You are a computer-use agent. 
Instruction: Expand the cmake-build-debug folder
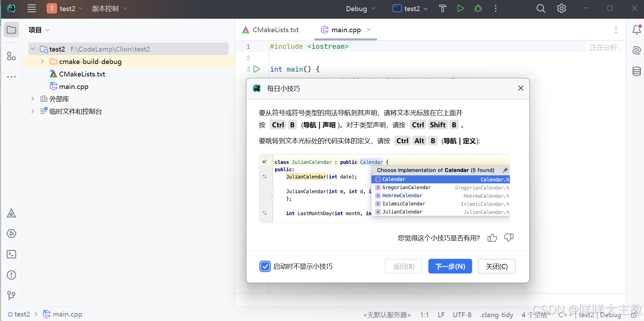pos(42,62)
